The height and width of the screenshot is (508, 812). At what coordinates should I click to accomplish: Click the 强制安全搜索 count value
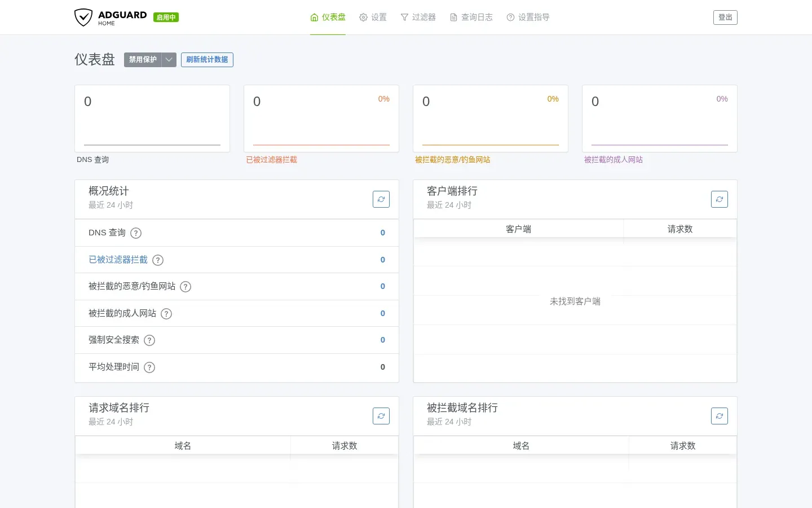click(383, 340)
